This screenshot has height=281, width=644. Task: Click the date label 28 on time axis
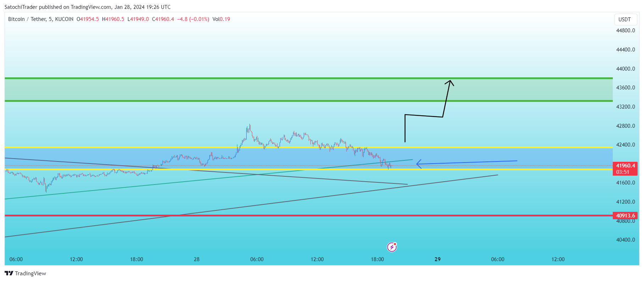[197, 259]
